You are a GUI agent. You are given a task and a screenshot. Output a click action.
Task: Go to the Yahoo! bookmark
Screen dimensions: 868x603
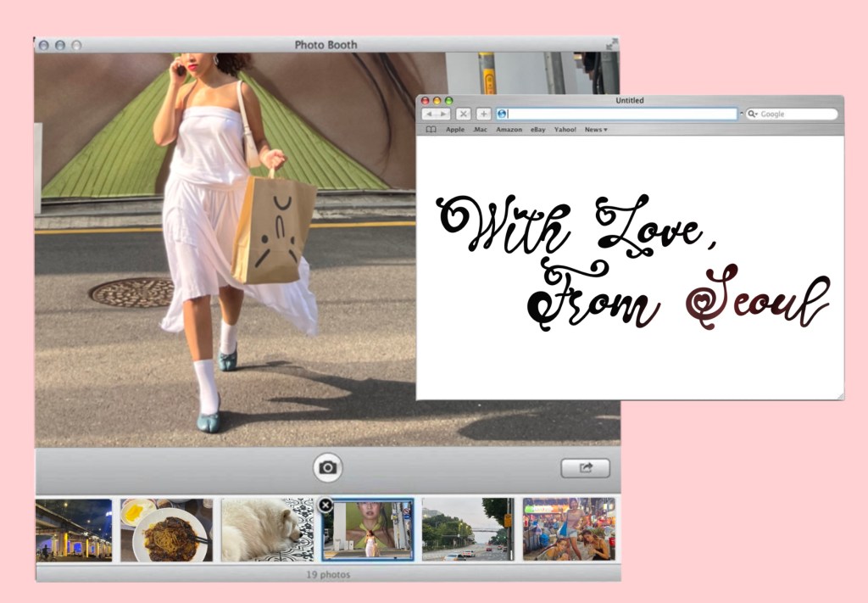pyautogui.click(x=565, y=130)
